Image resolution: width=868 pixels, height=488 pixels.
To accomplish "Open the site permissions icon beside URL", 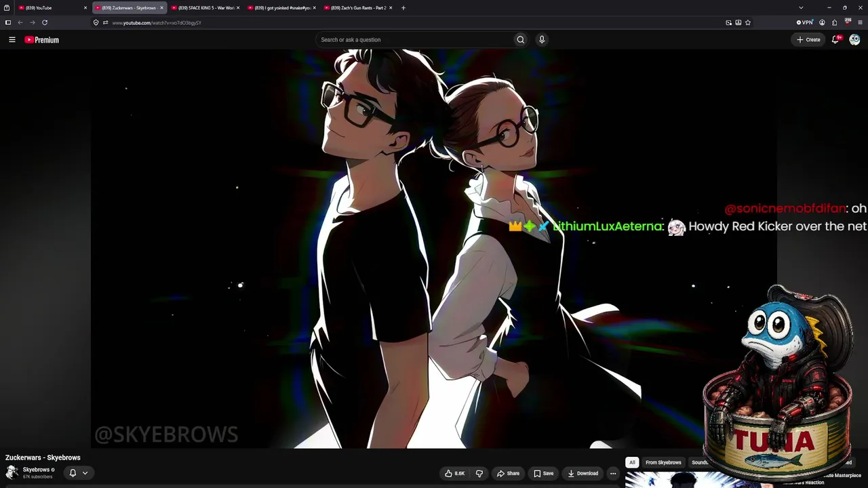I will (105, 22).
